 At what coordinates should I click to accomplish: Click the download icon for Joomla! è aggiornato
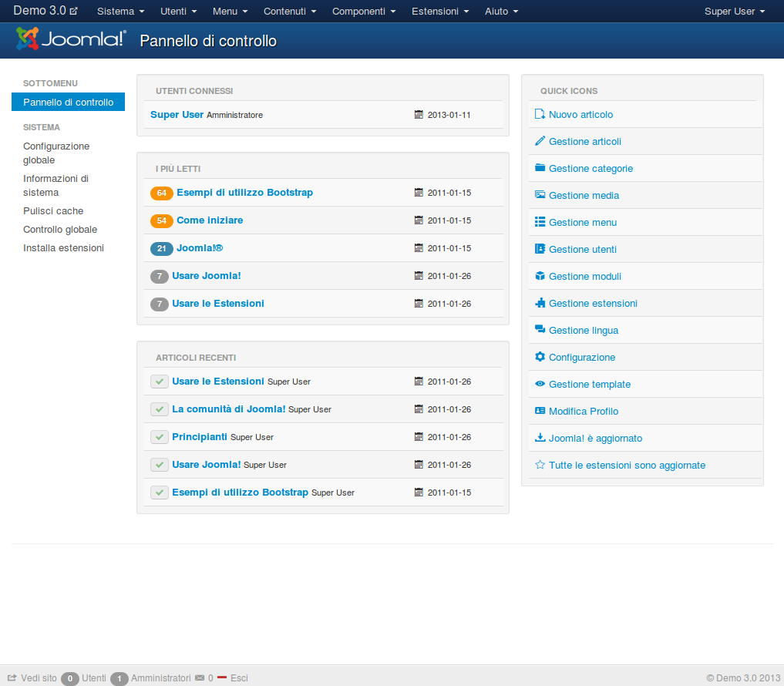point(540,438)
